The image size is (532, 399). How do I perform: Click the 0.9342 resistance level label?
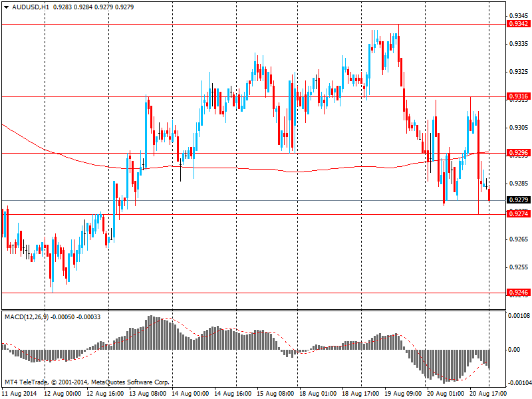pyautogui.click(x=519, y=24)
